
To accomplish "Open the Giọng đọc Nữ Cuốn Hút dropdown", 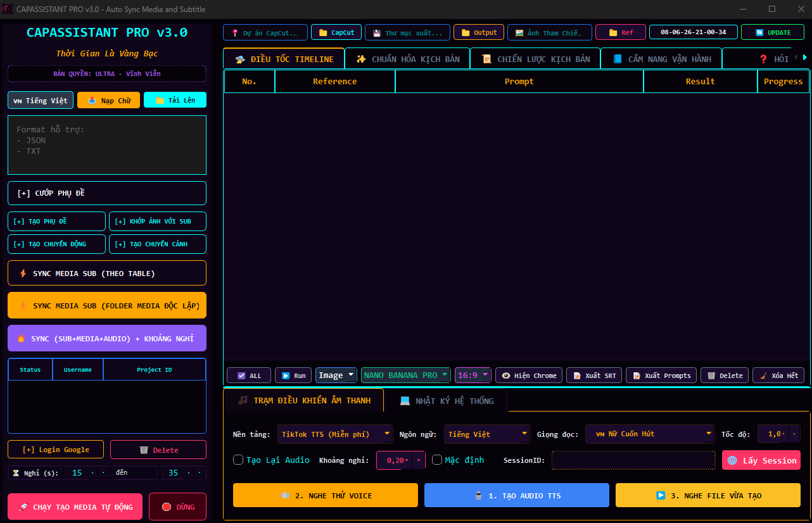I will (x=650, y=434).
